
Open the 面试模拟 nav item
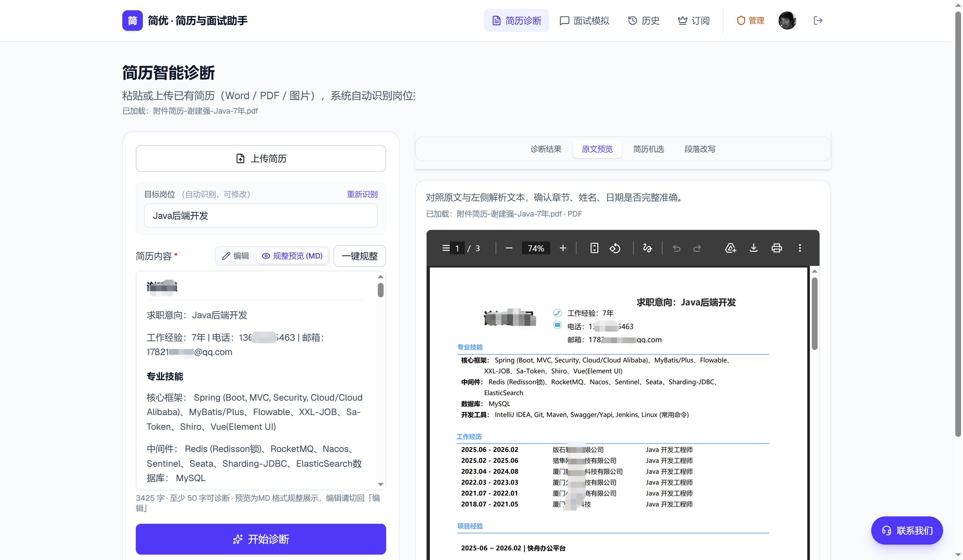584,20
